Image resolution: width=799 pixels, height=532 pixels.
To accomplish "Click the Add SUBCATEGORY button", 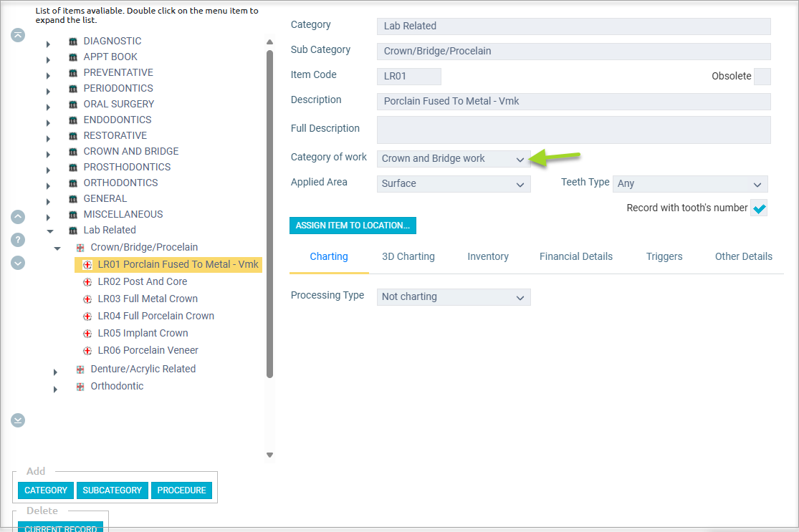I will click(112, 490).
